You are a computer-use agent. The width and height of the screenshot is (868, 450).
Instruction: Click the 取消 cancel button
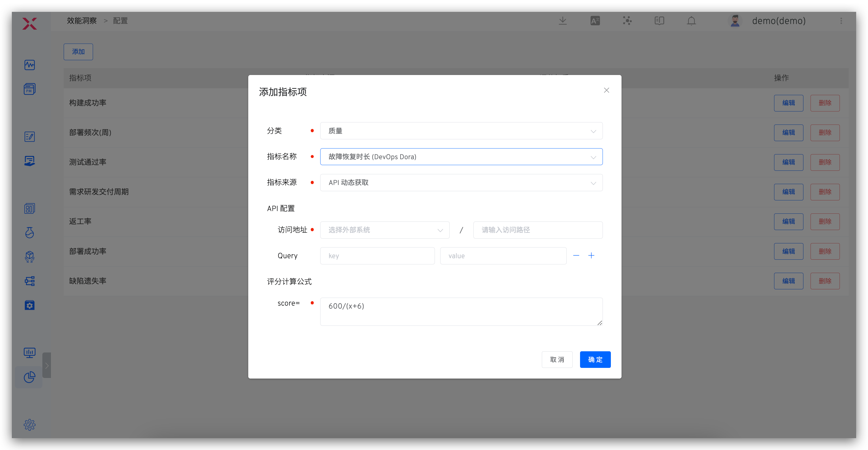coord(557,359)
